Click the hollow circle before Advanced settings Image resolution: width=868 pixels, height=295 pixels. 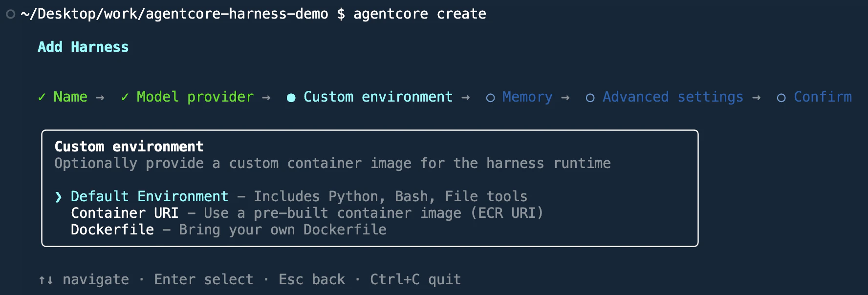coord(590,98)
